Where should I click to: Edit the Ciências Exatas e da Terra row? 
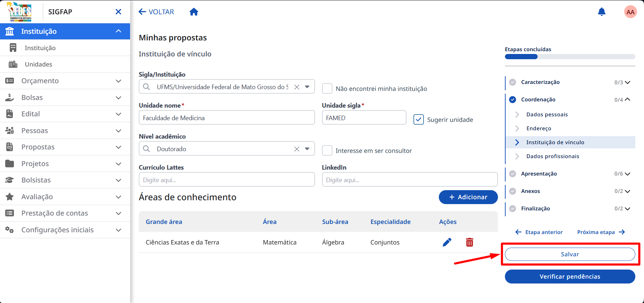pos(447,242)
